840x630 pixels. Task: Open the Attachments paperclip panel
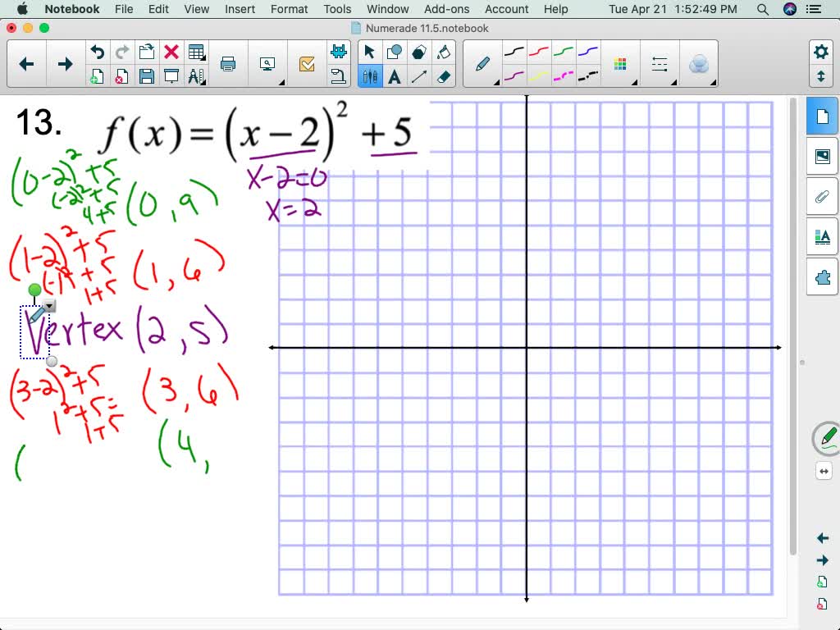[821, 197]
